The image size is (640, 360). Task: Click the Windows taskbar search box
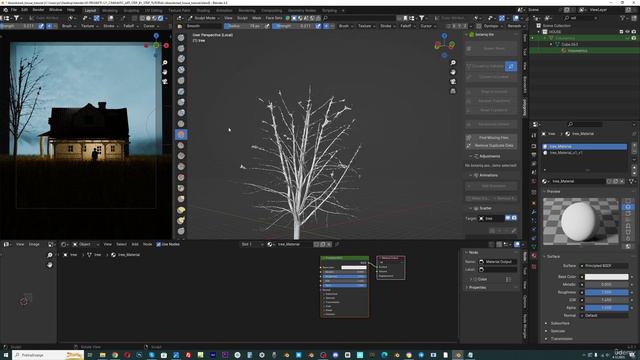click(x=48, y=355)
